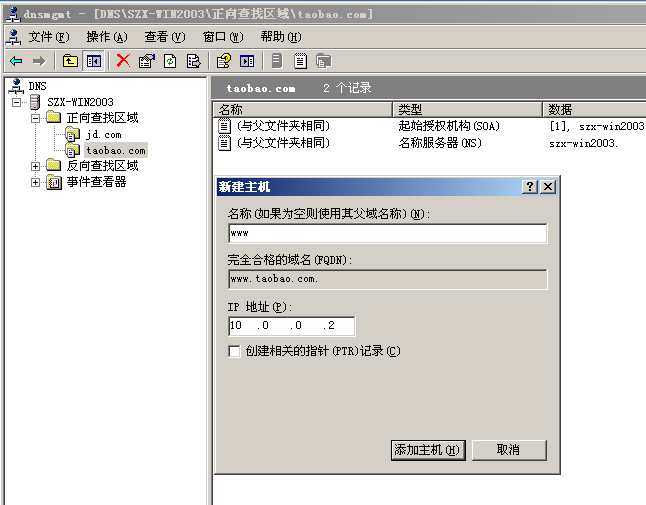Click 名称服务器(NS) type cell
The height and width of the screenshot is (505, 646).
click(x=440, y=143)
